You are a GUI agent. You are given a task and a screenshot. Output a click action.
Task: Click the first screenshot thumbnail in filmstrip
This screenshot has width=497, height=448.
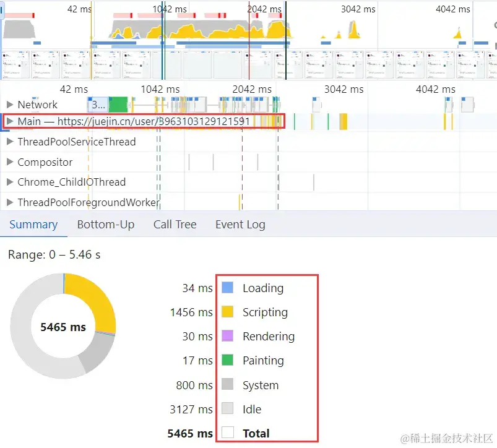(16, 64)
